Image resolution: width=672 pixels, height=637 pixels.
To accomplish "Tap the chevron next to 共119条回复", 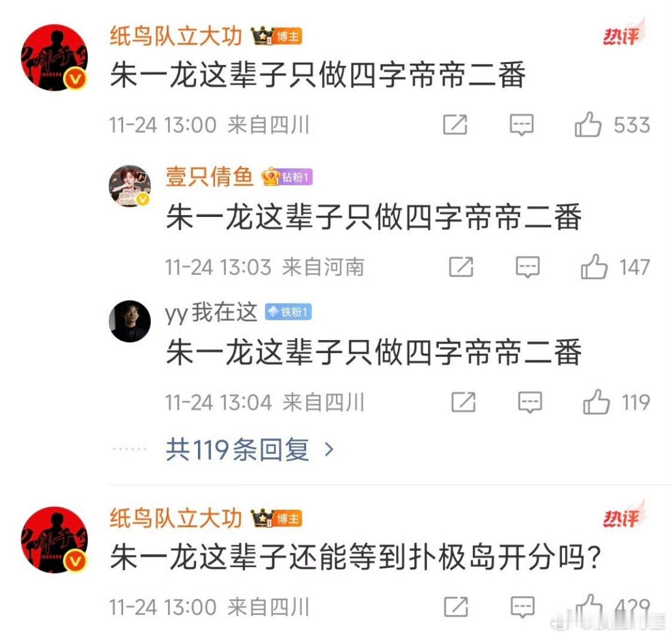I will [329, 449].
